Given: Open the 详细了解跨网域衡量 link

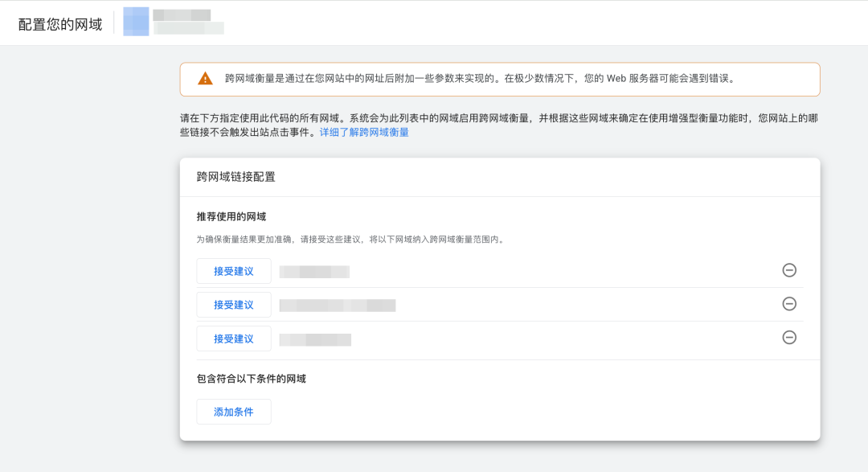Looking at the screenshot, I should coord(364,132).
